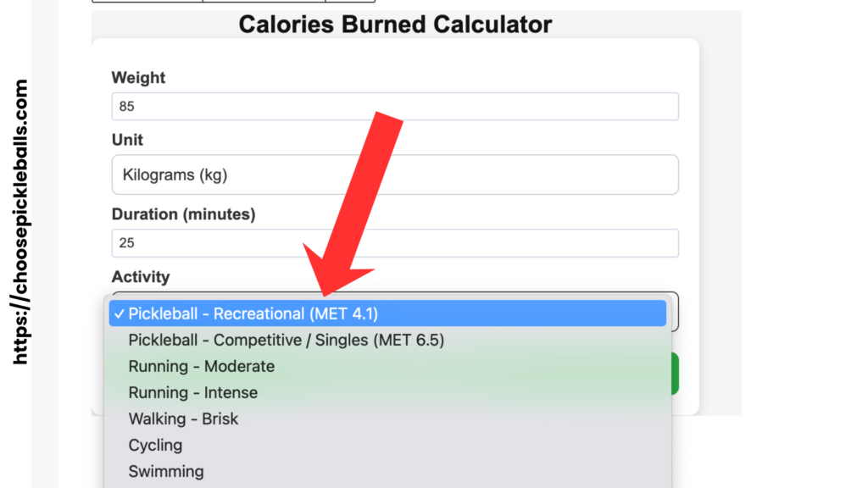
Task: Click the Duration input showing 25
Action: tap(394, 243)
